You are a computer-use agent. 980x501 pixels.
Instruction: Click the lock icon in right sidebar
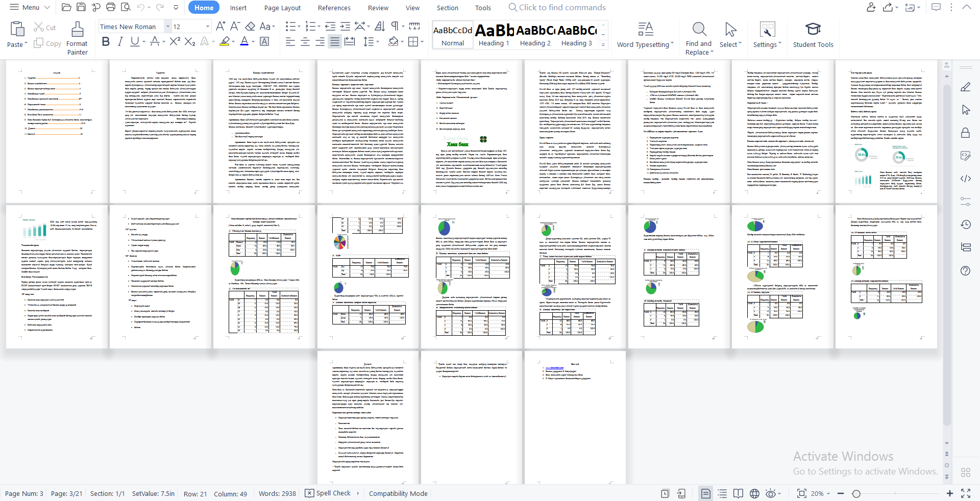coord(965,133)
